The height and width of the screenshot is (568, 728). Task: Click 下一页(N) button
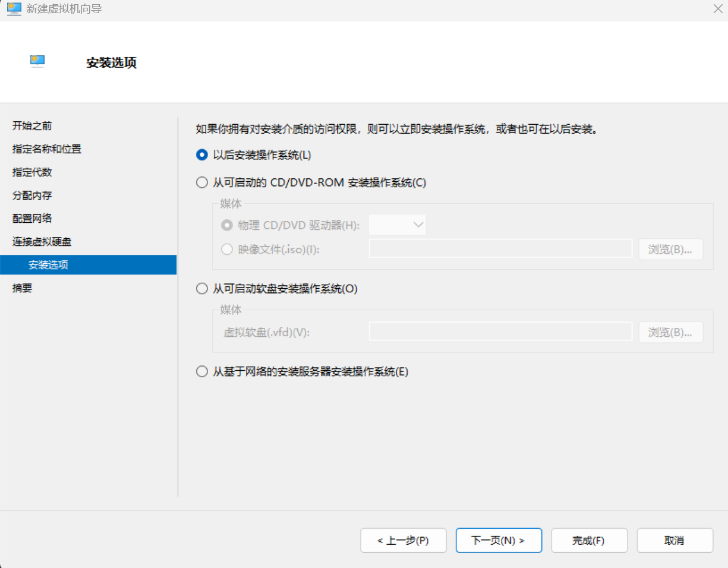(498, 541)
